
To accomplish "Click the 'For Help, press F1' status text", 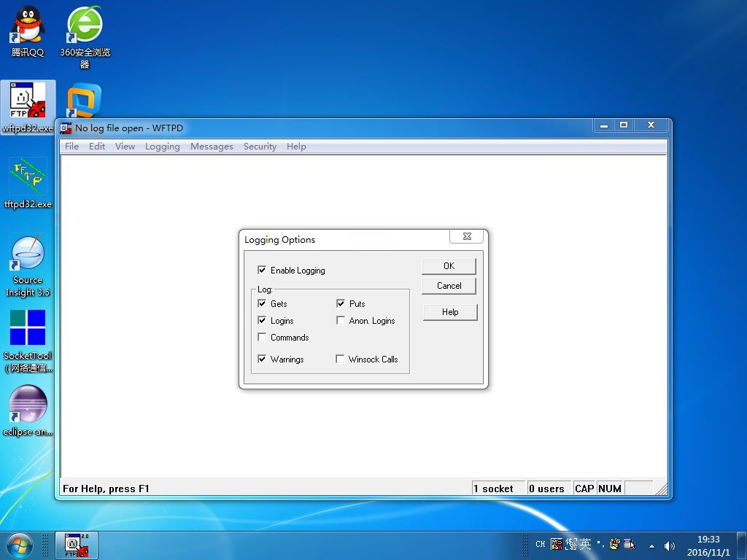I will (x=106, y=489).
